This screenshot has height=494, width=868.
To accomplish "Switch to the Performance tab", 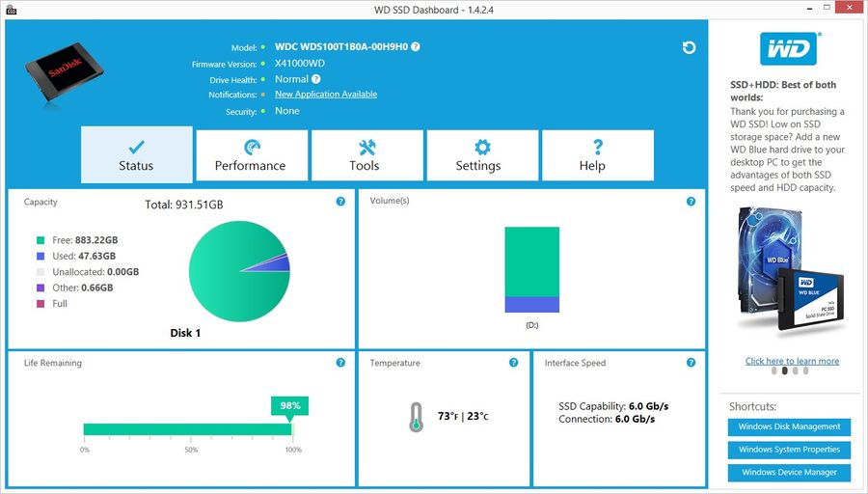I will pos(252,155).
